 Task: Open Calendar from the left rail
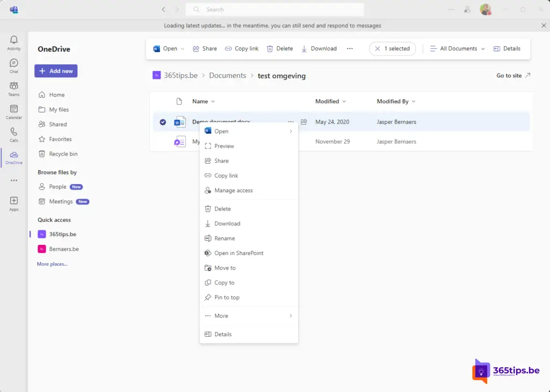coord(14,112)
